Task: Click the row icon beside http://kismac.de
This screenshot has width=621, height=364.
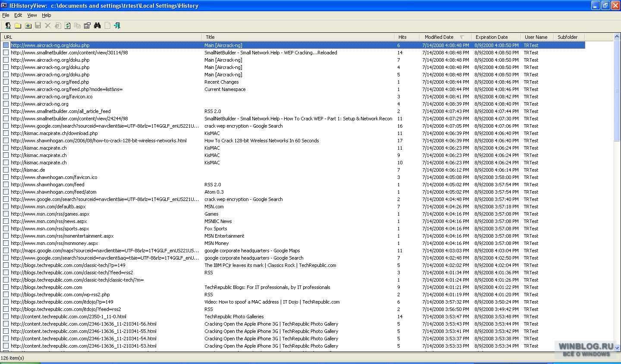Action: coord(6,170)
